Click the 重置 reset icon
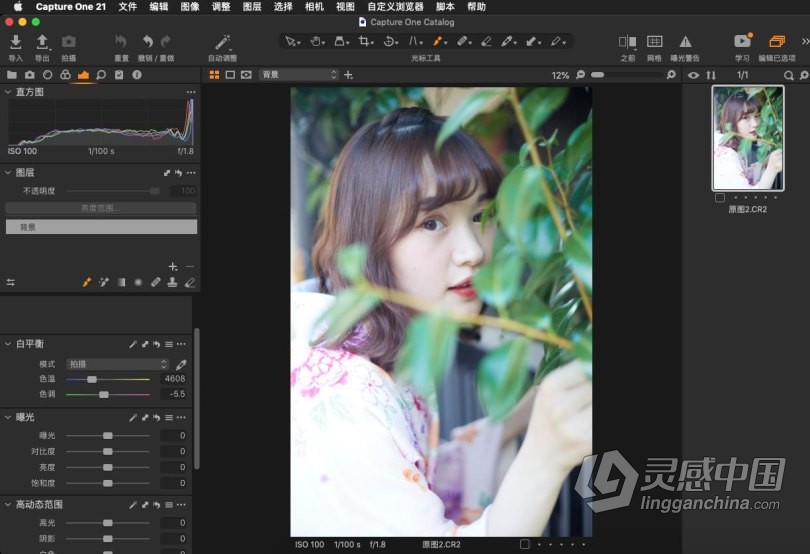The image size is (810, 554). click(x=121, y=41)
